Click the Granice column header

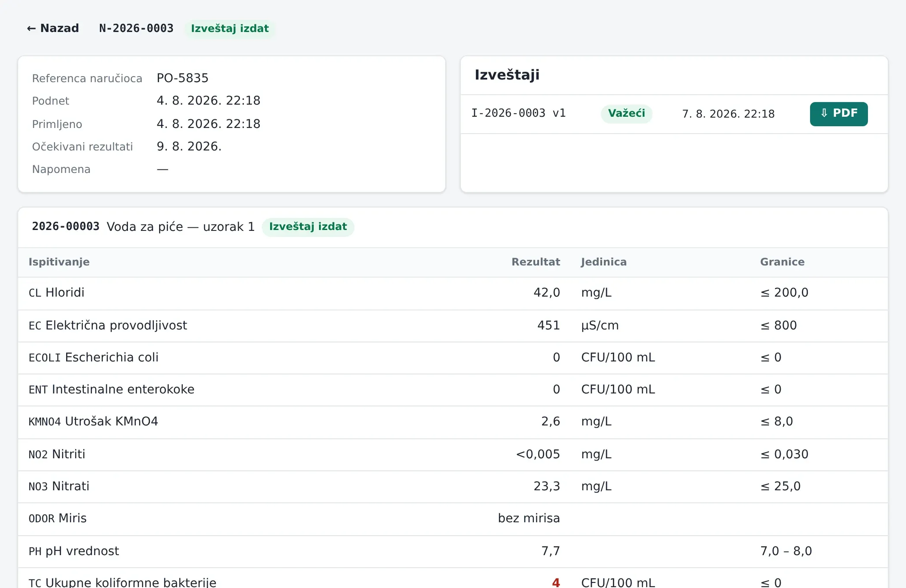tap(782, 262)
